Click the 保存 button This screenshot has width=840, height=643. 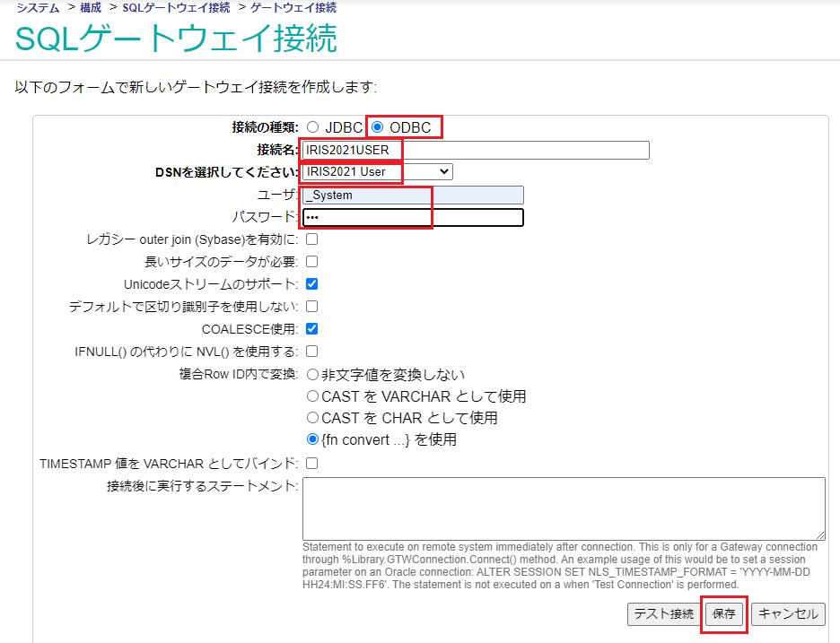(724, 614)
